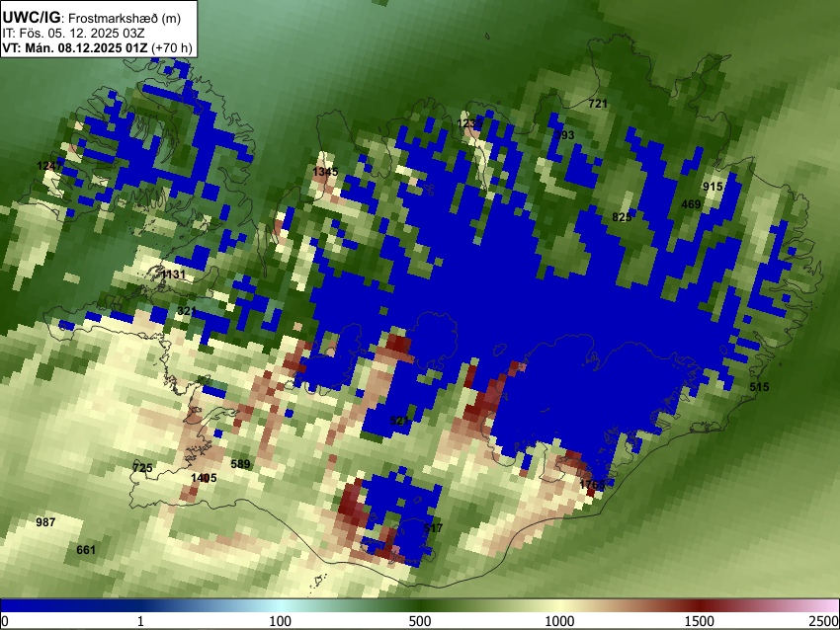The height and width of the screenshot is (630, 840).
Task: Click the '515' value on the east coast
Action: (759, 387)
